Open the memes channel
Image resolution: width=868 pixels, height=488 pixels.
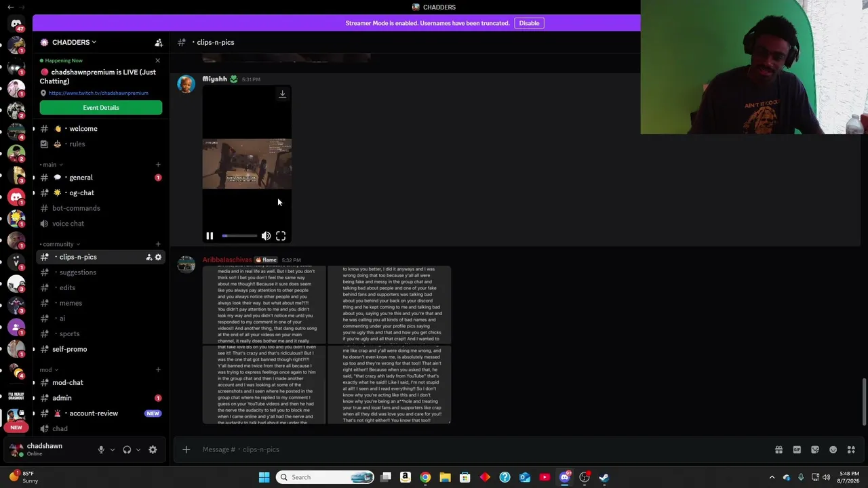100,303
